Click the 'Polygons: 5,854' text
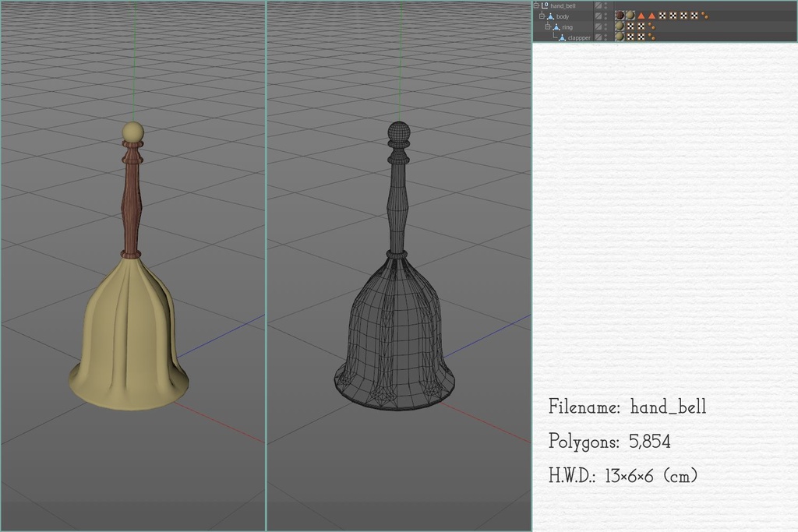 (609, 441)
